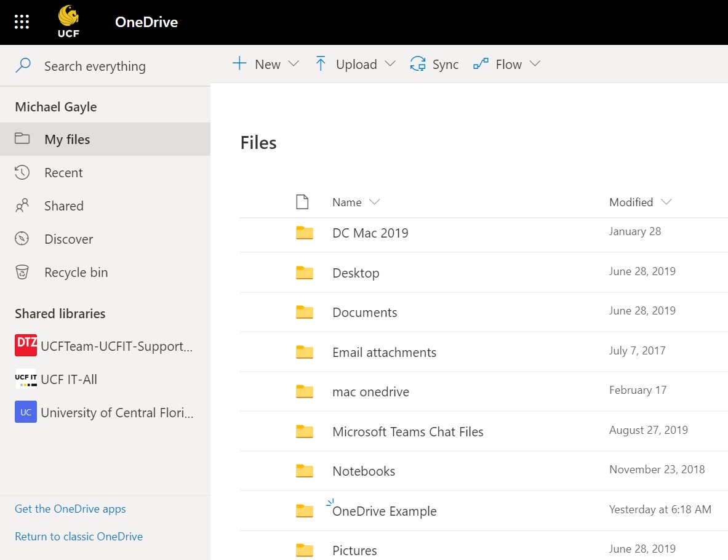Open the Pictures folder name
This screenshot has width=728, height=560.
coord(354,550)
